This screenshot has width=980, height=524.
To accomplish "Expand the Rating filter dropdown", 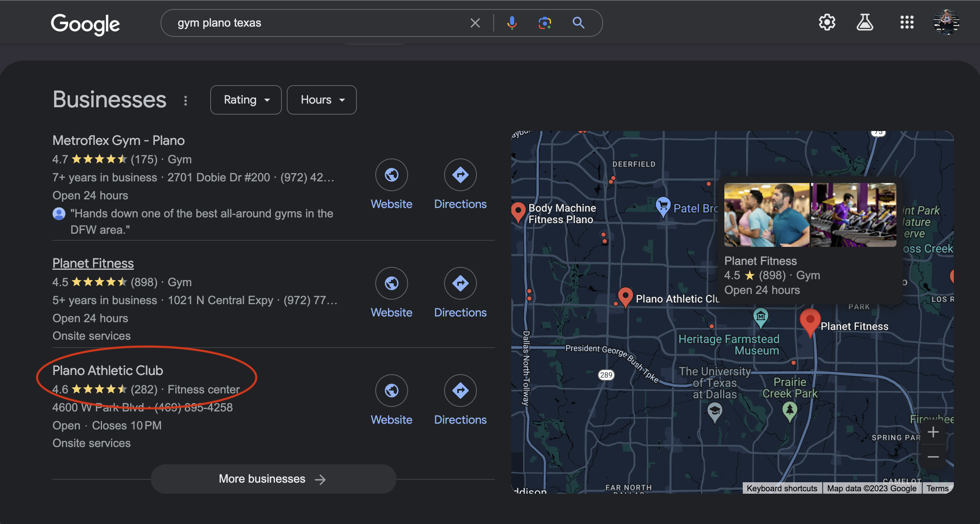I will (x=246, y=100).
